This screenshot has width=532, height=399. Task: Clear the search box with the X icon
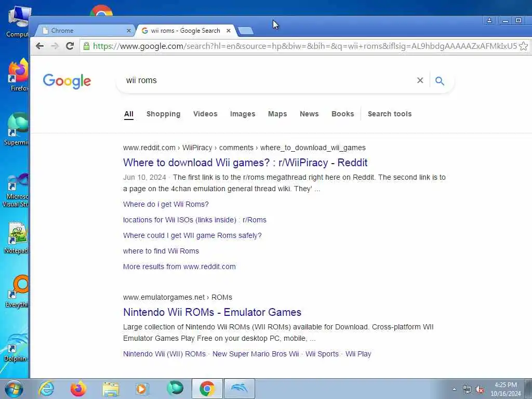(420, 81)
